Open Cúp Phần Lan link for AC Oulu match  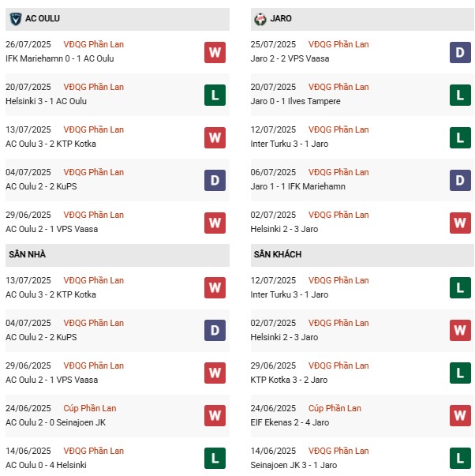point(90,408)
